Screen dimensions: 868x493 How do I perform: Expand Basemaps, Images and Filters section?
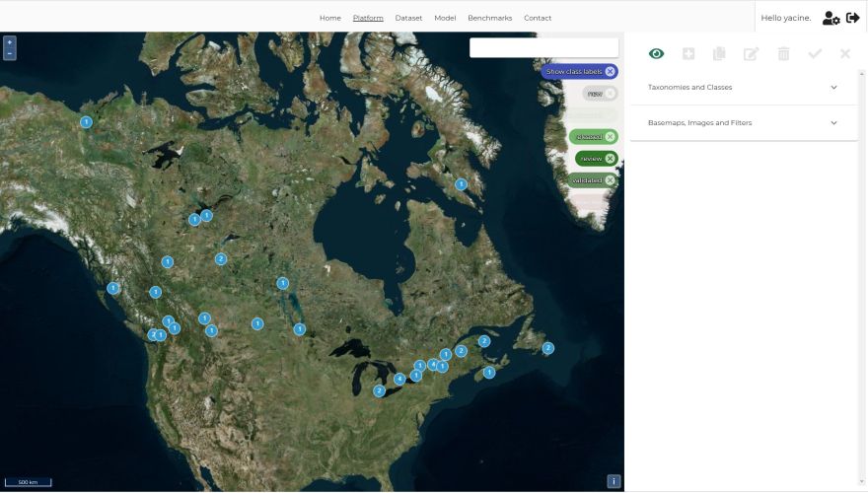point(743,123)
